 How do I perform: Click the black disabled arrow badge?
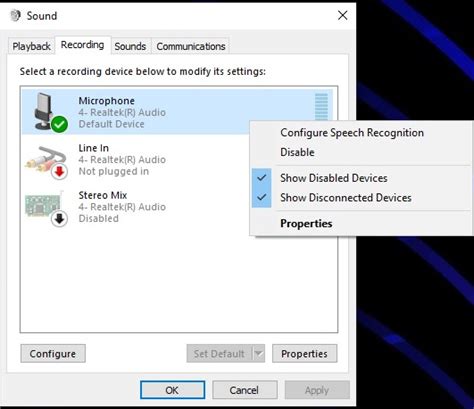click(59, 219)
